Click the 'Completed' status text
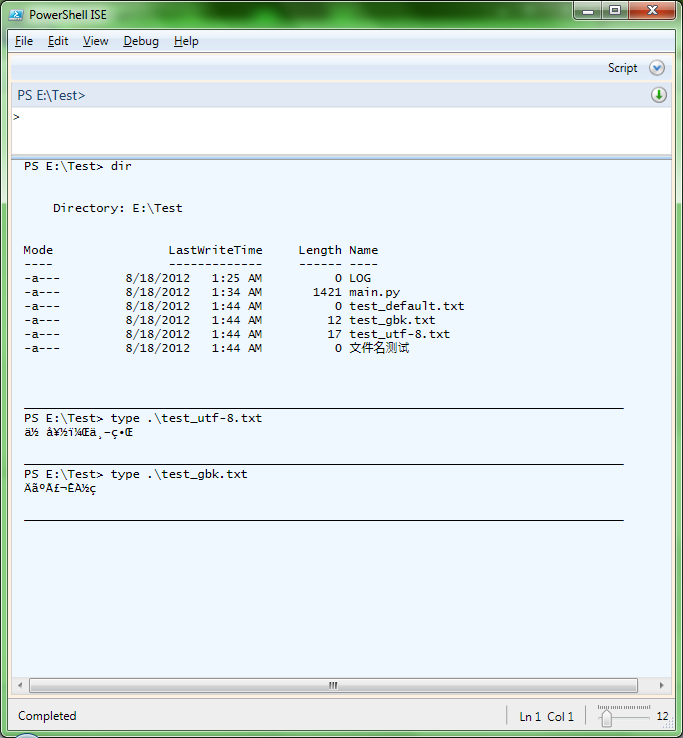The height and width of the screenshot is (738, 683). (47, 716)
